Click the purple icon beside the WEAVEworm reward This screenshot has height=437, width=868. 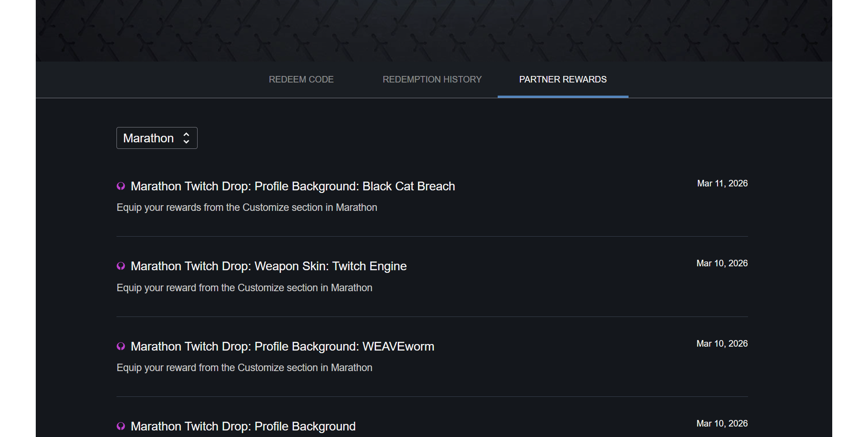tap(121, 347)
